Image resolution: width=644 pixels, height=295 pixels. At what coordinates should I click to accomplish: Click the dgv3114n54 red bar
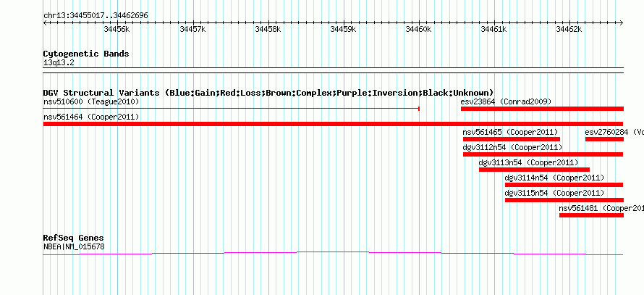564,185
